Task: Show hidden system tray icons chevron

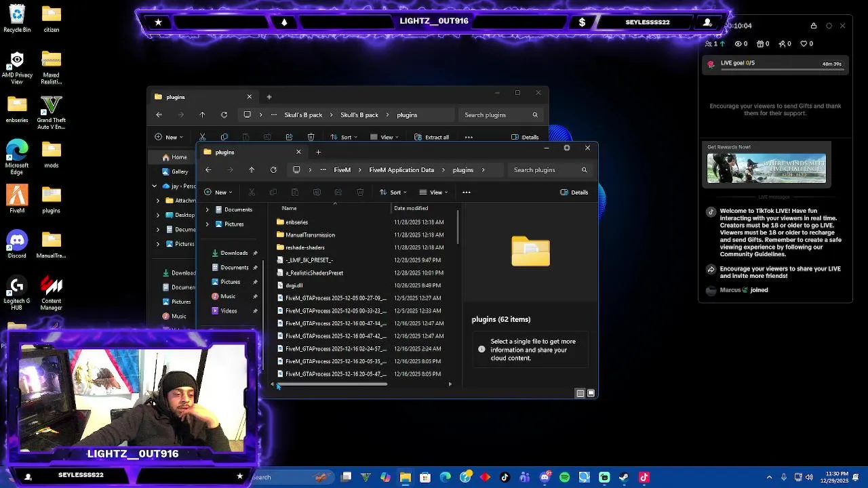Action: coord(769,477)
